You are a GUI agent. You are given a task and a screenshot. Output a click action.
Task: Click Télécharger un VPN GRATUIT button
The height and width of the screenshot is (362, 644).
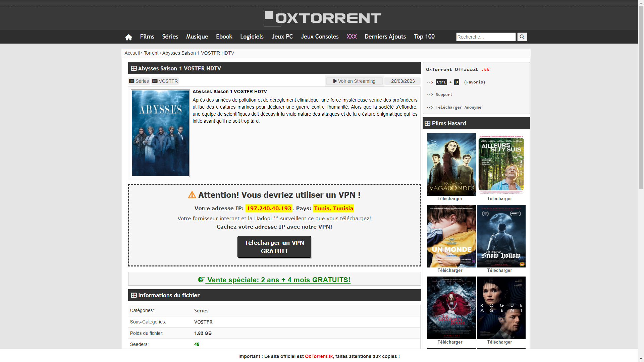point(274,247)
